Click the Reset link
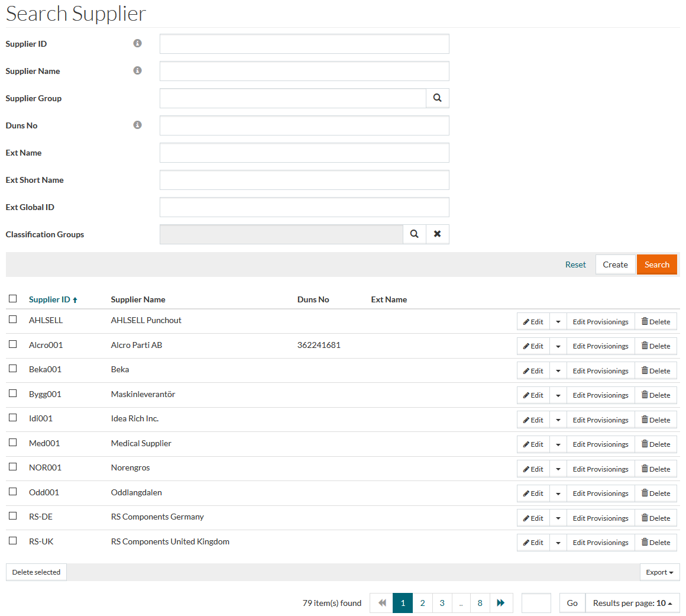The image size is (686, 616). 575,265
